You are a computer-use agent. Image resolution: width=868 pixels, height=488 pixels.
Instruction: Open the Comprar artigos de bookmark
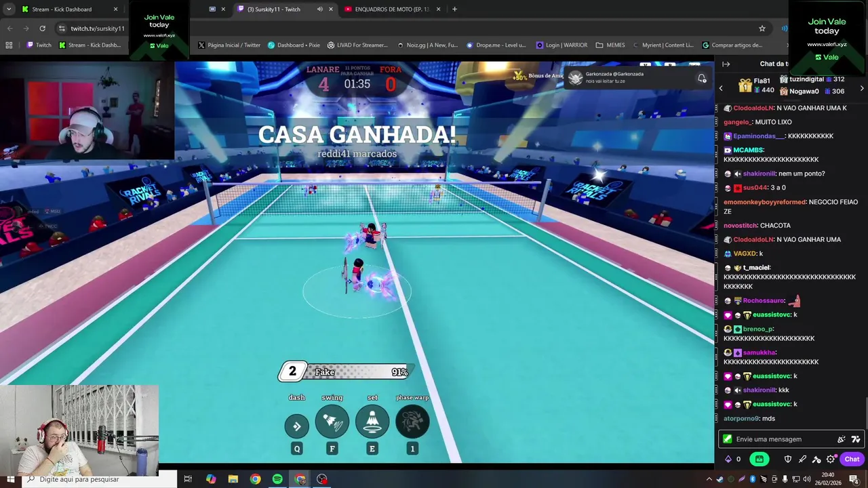(x=732, y=45)
